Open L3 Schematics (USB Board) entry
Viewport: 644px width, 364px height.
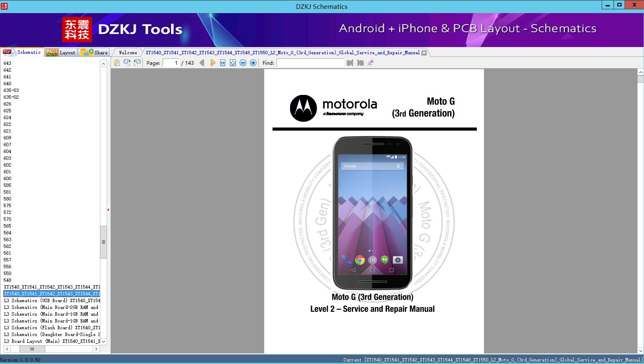click(x=52, y=300)
